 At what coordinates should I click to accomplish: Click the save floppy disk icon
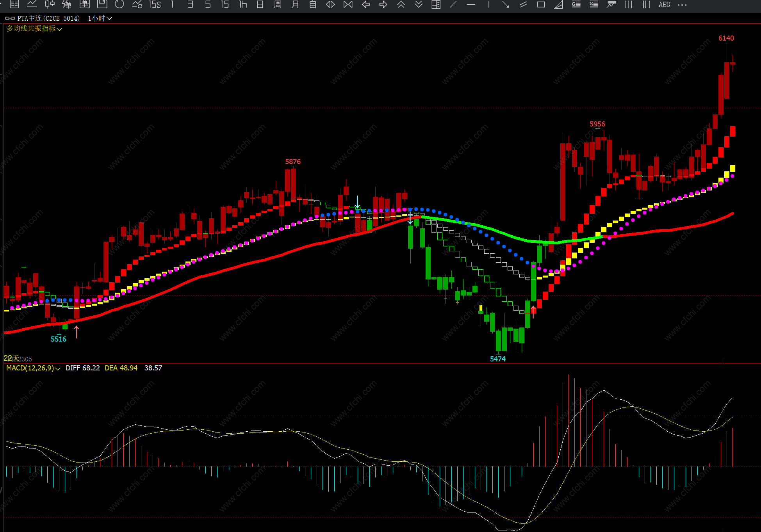tap(102, 5)
